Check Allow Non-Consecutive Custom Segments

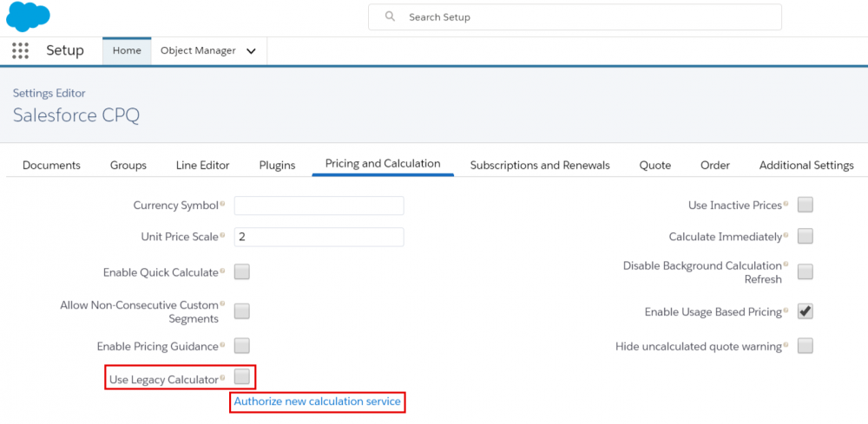pos(242,311)
